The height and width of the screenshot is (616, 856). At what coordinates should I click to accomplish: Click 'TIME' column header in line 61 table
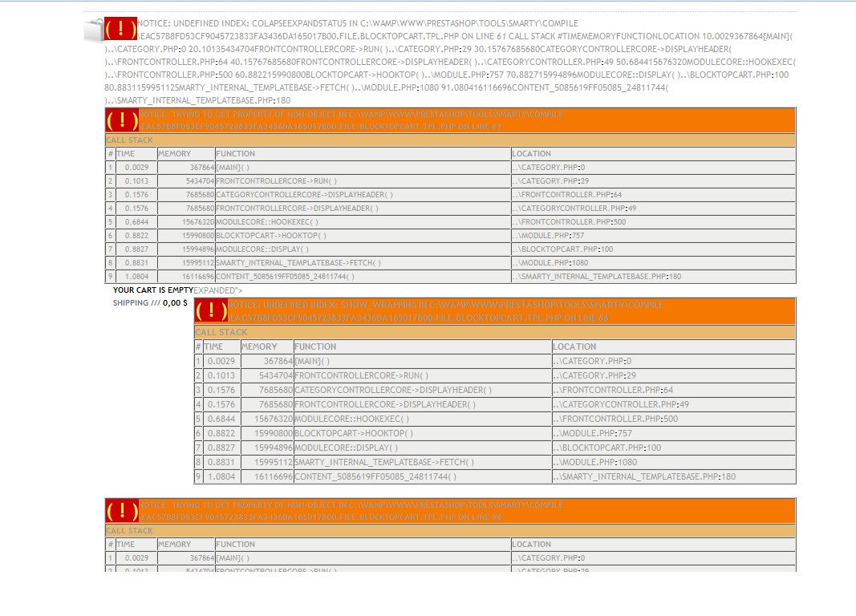tap(125, 154)
